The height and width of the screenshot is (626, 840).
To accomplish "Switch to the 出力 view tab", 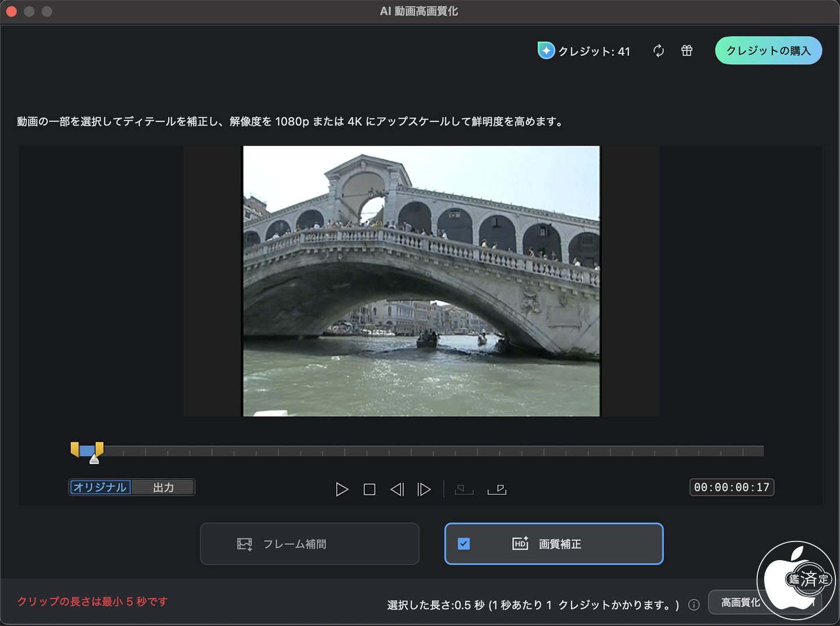I will point(163,487).
